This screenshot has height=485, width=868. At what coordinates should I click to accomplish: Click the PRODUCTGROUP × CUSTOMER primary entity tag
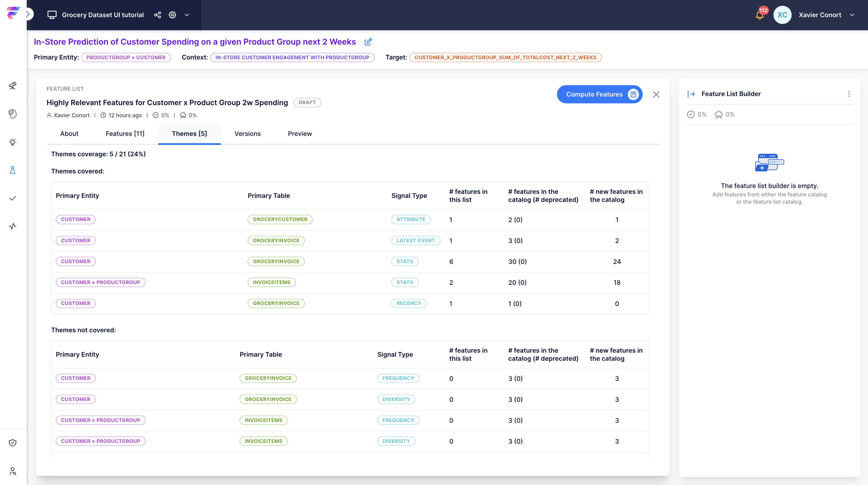click(x=126, y=58)
